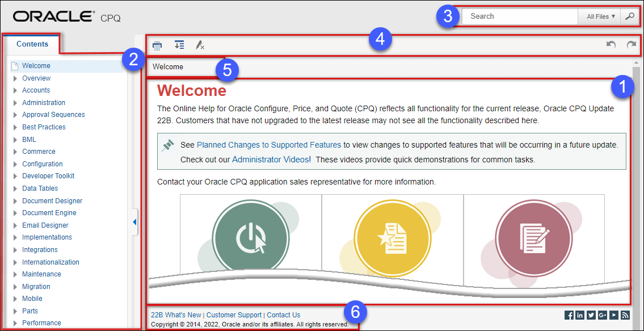Open the Administrator Videos link
The height and width of the screenshot is (331, 644).
(x=271, y=160)
